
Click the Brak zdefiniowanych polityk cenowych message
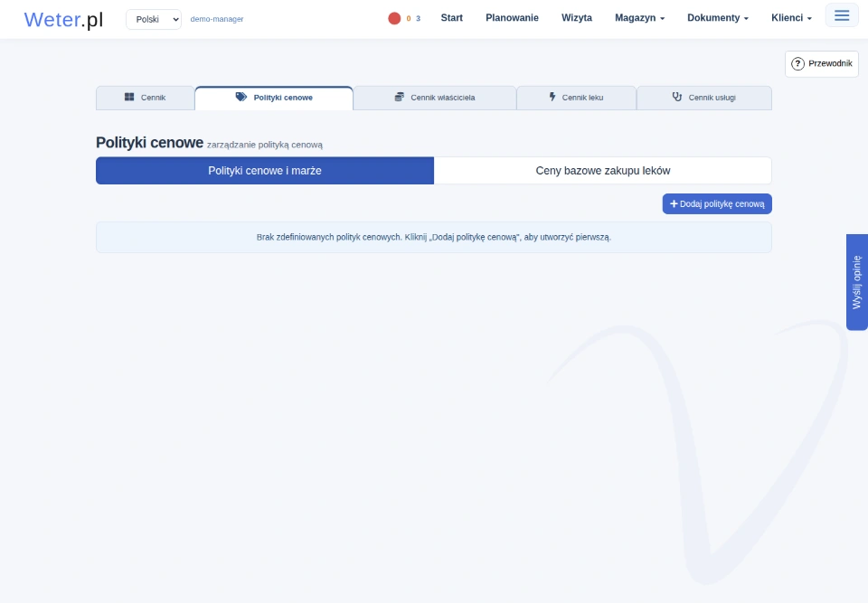click(x=434, y=237)
